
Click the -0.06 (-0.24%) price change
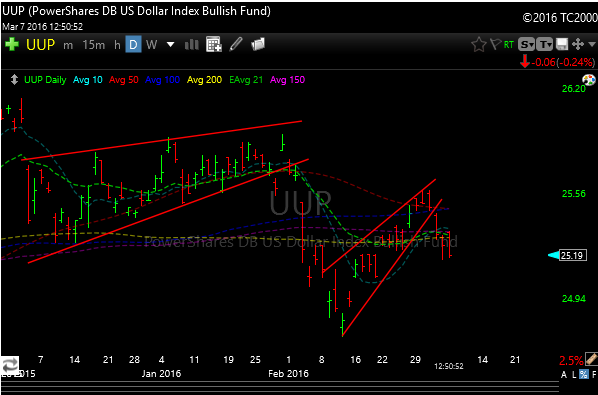tap(563, 62)
